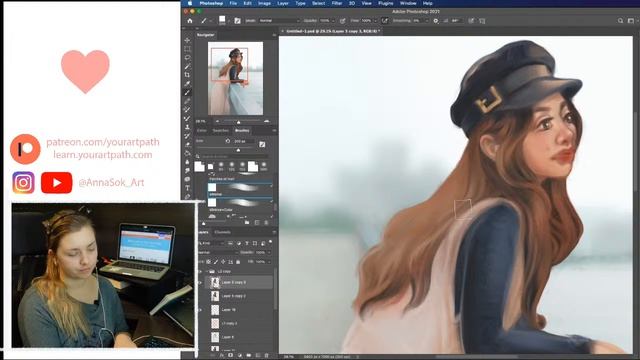This screenshot has width=640, height=360.
Task: Switch to Color panel tab
Action: (202, 131)
